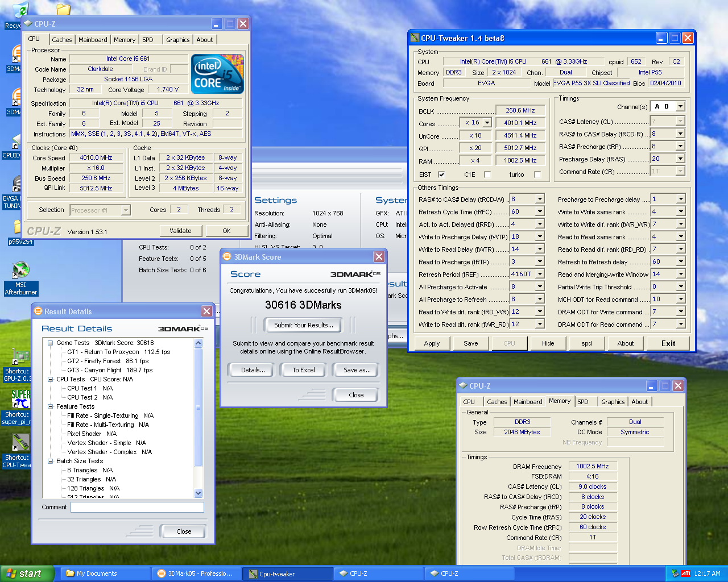Screen dimensions: 728x582
Task: Open the About tab in bottom CPU-Z window
Action: [640, 402]
